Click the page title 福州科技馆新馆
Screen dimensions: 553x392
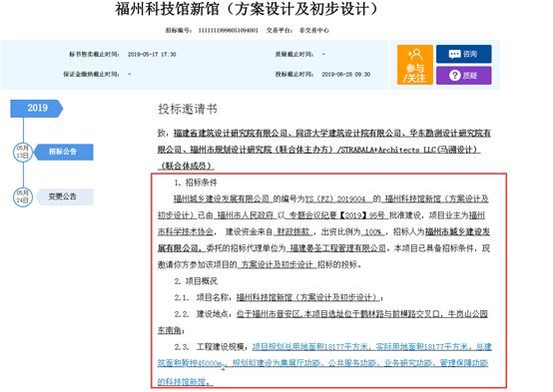tap(247, 9)
